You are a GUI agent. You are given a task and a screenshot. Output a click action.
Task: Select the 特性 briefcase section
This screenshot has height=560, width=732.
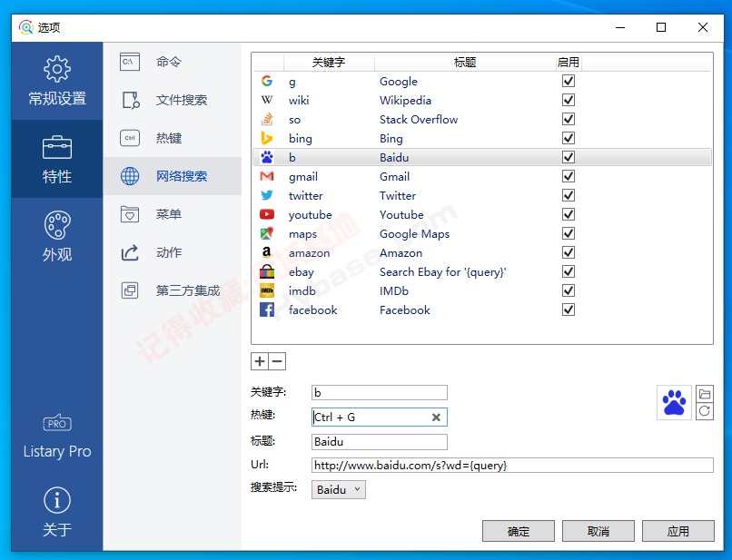pyautogui.click(x=57, y=159)
